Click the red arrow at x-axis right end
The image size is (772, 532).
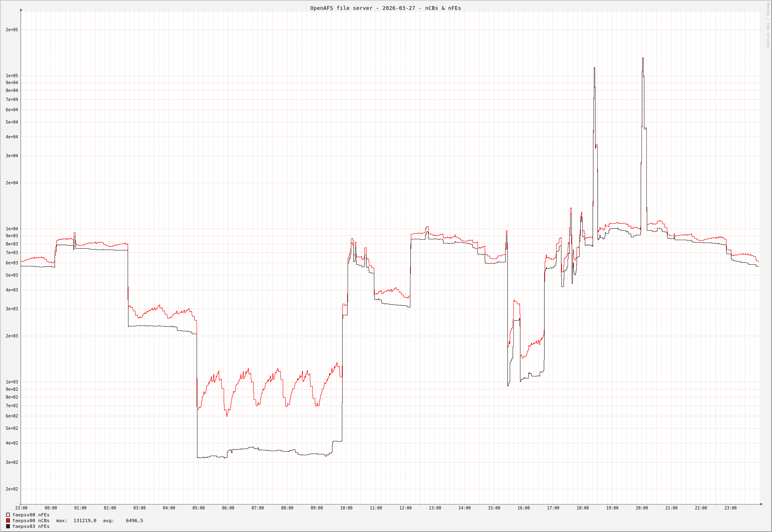click(761, 504)
